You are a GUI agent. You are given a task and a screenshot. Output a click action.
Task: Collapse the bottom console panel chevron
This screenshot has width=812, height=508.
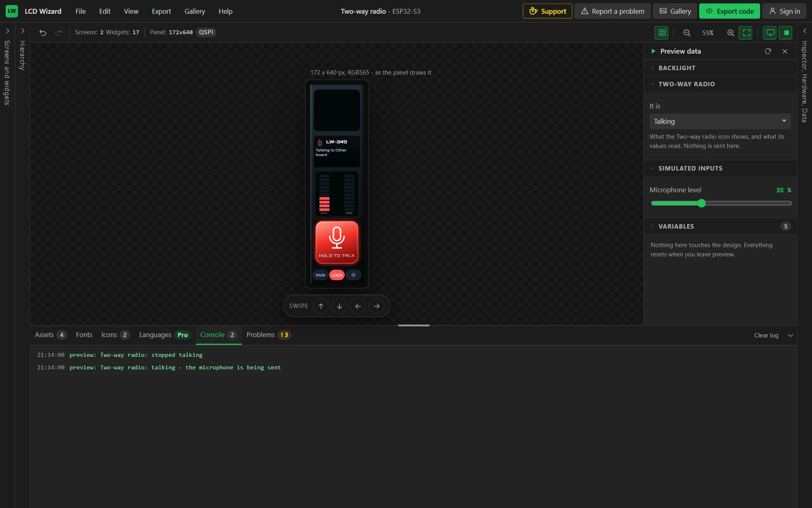pos(790,335)
